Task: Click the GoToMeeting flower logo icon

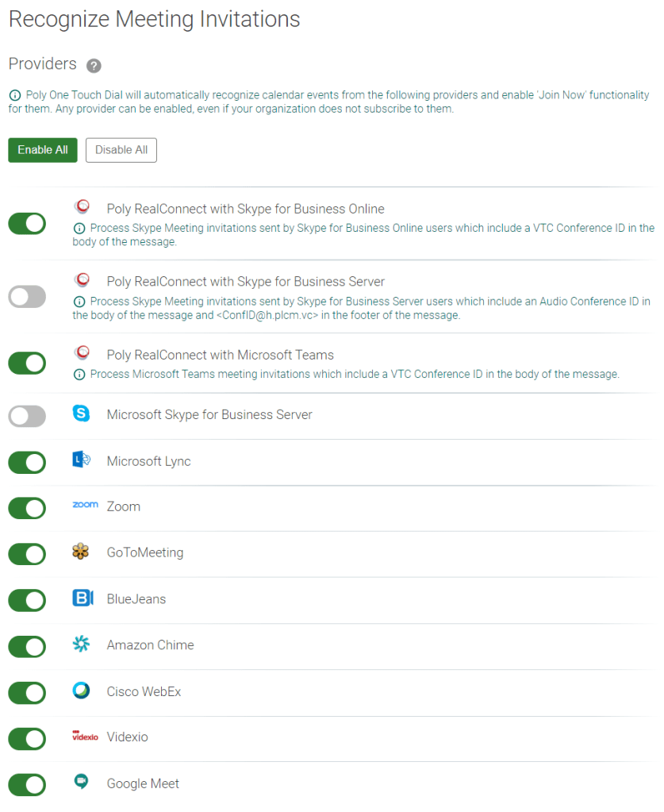Action: pyautogui.click(x=81, y=552)
